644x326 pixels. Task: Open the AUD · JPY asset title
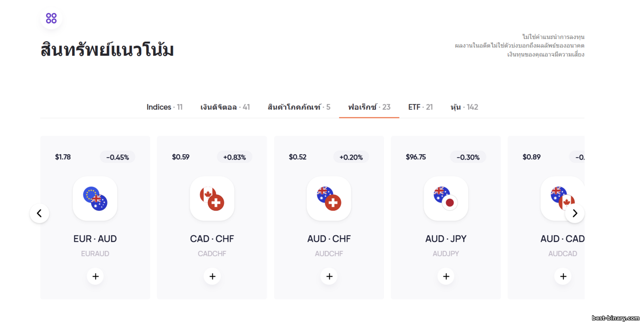point(446,239)
